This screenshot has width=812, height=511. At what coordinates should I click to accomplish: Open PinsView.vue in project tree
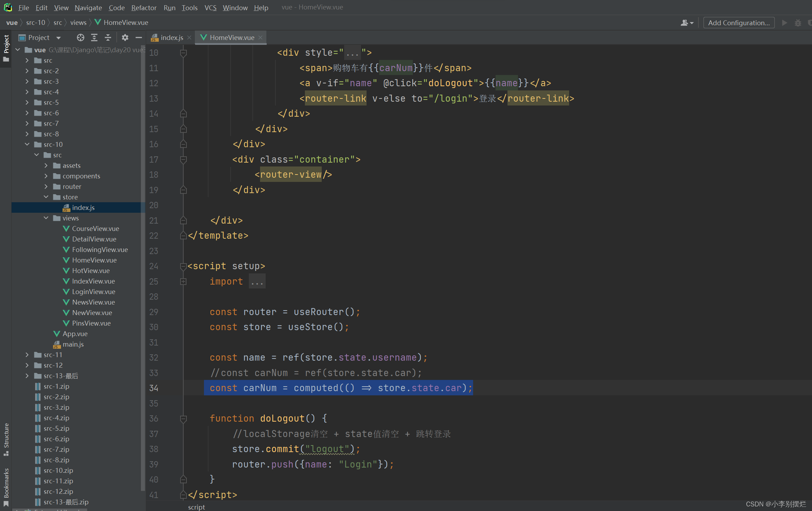point(87,323)
